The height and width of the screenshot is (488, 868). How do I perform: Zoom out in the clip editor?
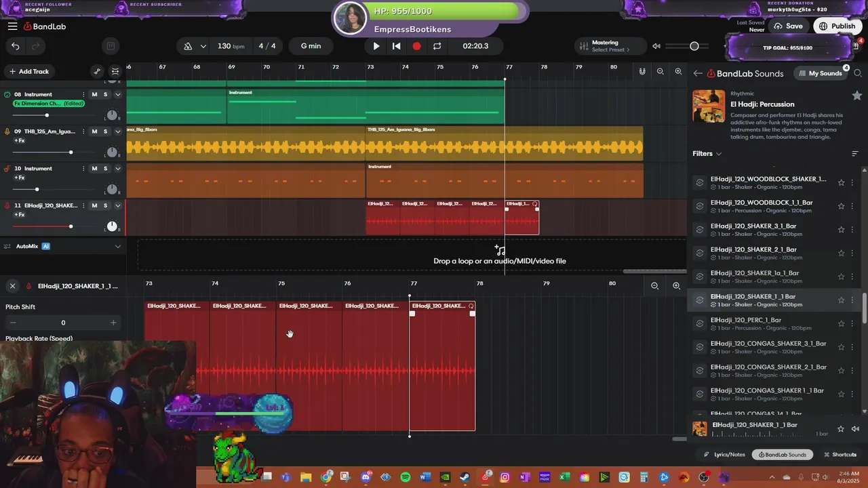click(655, 286)
